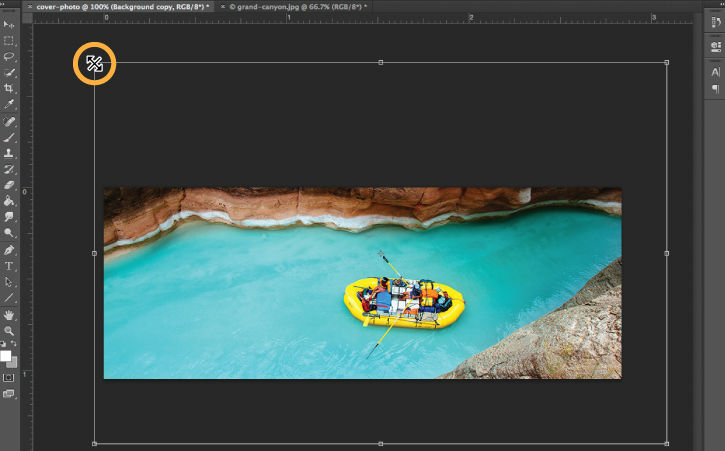The height and width of the screenshot is (451, 725).
Task: Open the foreground color picker
Action: (5, 356)
